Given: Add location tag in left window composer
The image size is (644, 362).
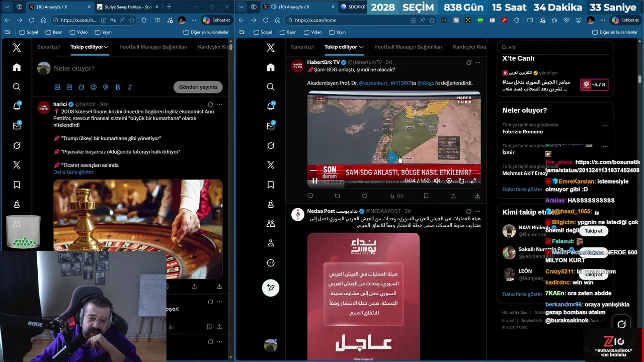Looking at the screenshot, I should [x=106, y=87].
